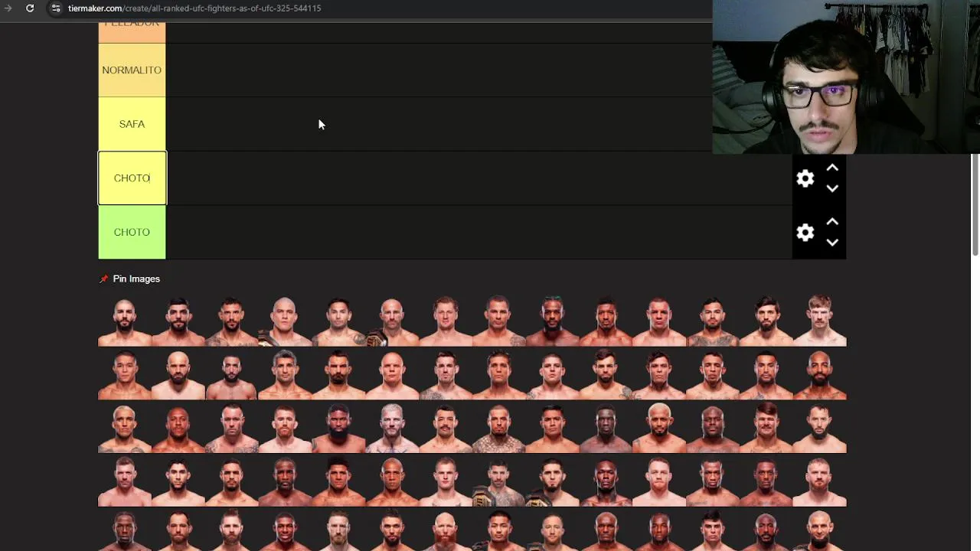Image resolution: width=980 pixels, height=551 pixels.
Task: Open settings gear for green CHOTO tier
Action: coord(805,233)
